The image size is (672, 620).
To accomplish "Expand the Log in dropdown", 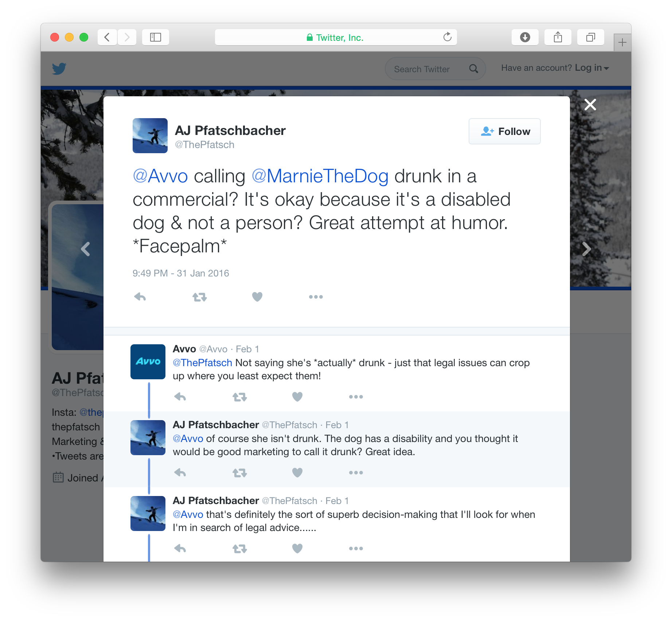I will [592, 68].
